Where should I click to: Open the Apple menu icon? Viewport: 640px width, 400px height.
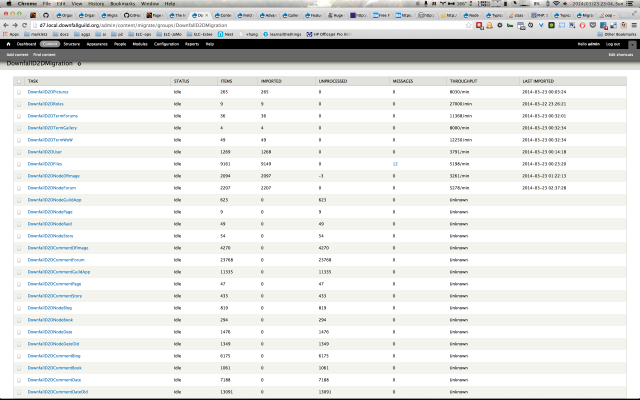(9, 4)
